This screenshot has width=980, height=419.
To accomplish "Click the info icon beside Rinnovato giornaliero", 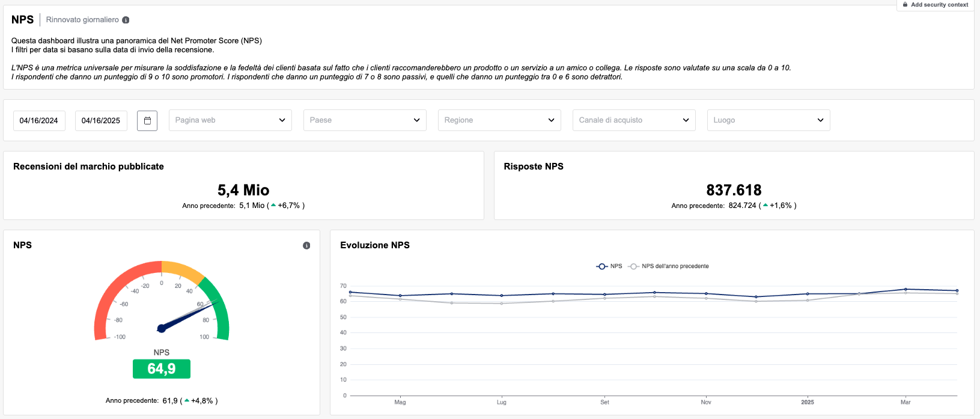I will [x=126, y=20].
